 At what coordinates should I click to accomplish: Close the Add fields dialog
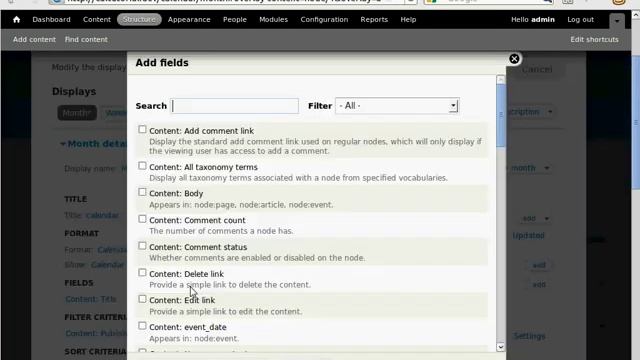pyautogui.click(x=514, y=59)
